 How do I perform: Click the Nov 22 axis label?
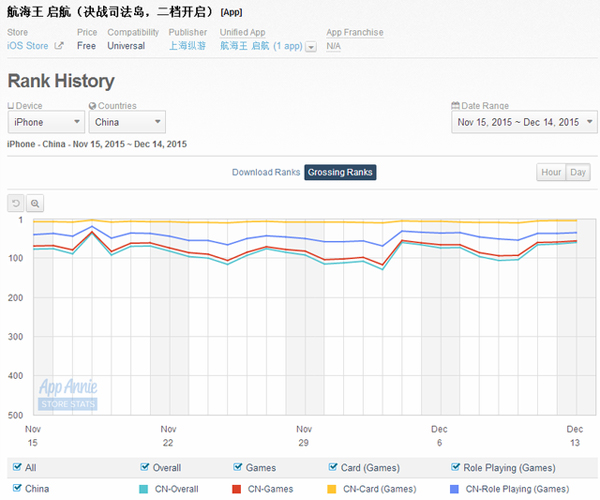tap(168, 436)
